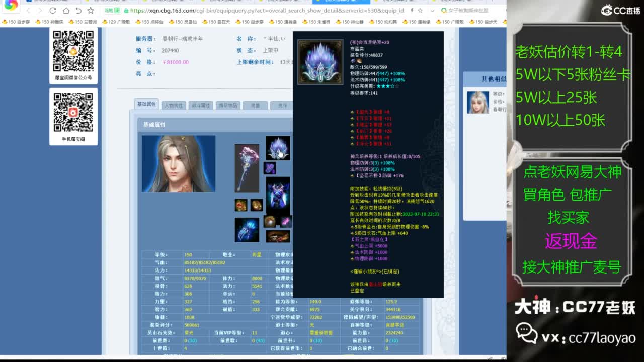644x362 pixels.
Task: Click the 气血 value 85182/85182/85182
Action: point(205,262)
